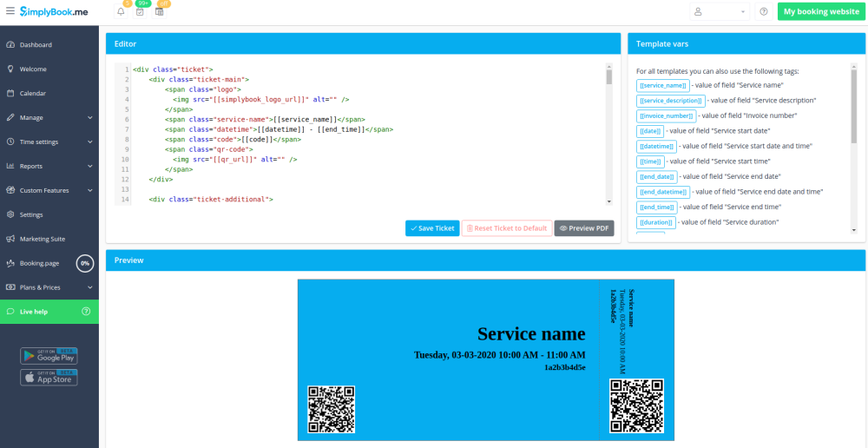868x448 pixels.
Task: Open the hamburger sidebar menu
Action: pos(10,11)
